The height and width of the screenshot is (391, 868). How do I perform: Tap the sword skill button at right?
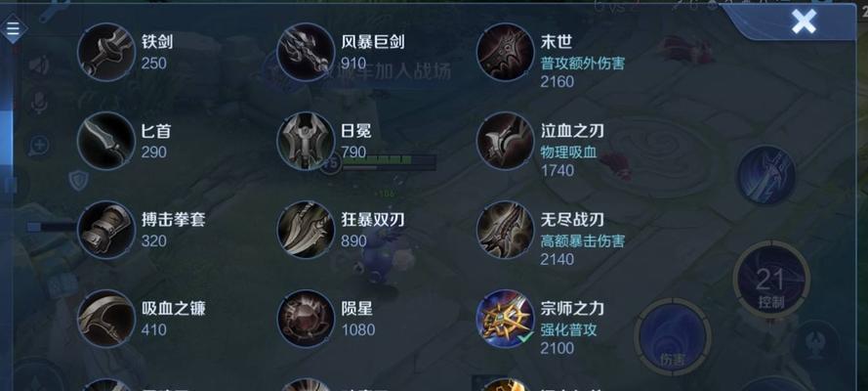pyautogui.click(x=766, y=174)
